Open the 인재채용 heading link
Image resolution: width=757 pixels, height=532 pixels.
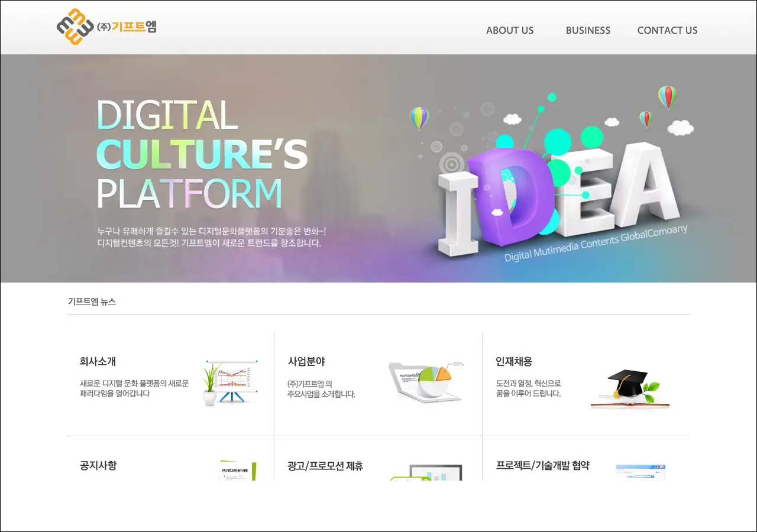click(x=514, y=361)
